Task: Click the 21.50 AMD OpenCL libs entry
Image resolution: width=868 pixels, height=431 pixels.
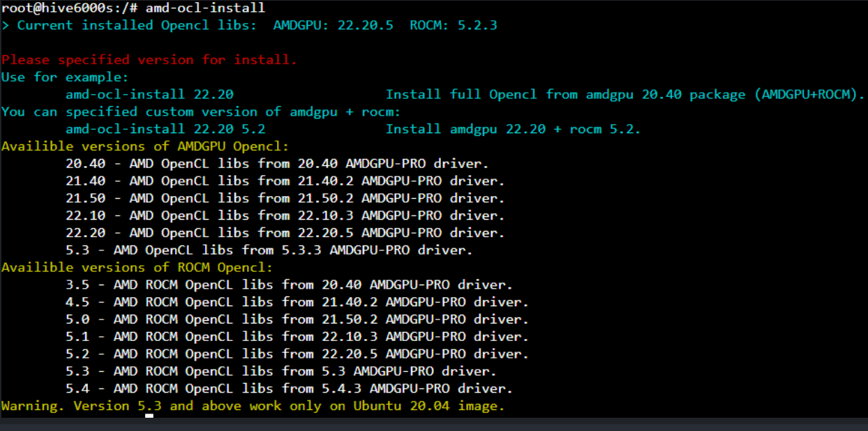Action: [285, 199]
